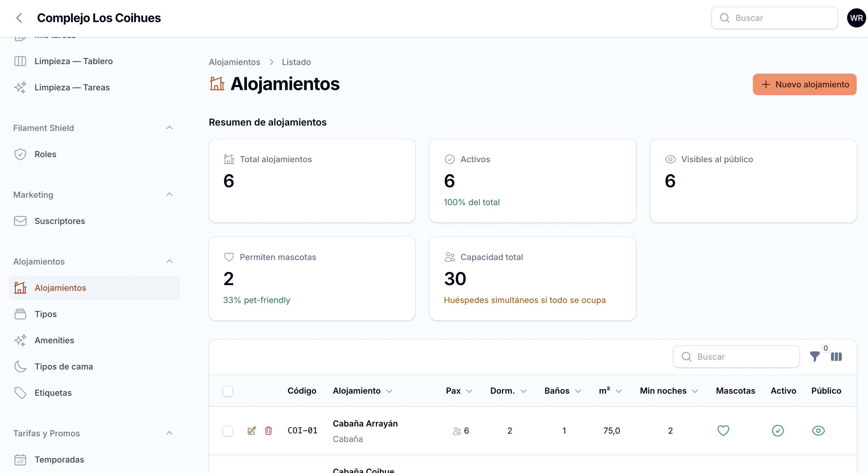Sort by the Baños column
Screen dimensions: 868x473
point(563,391)
